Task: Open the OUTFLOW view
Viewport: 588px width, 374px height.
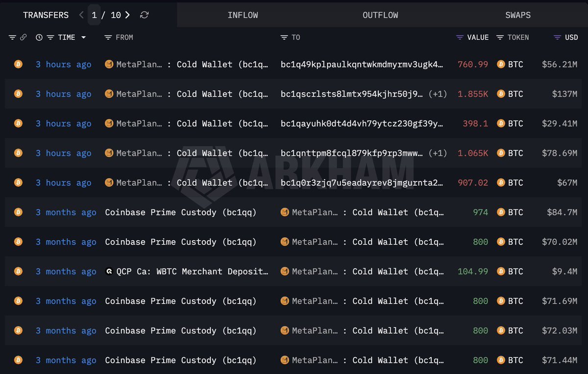Action: tap(380, 15)
